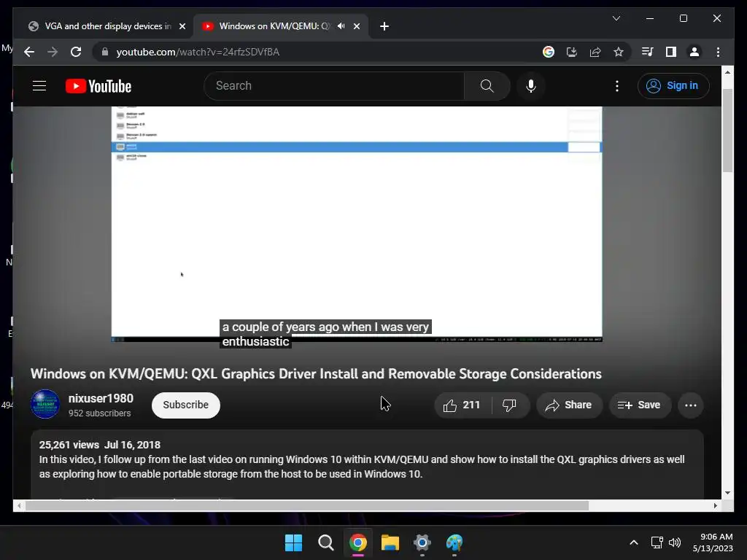Share this page via address bar icon
The image size is (747, 560).
click(595, 52)
